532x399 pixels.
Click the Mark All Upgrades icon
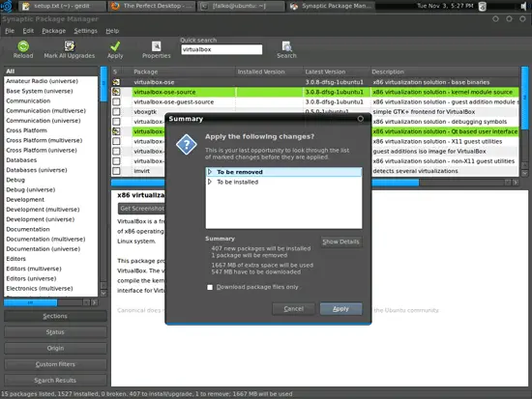[x=70, y=46]
